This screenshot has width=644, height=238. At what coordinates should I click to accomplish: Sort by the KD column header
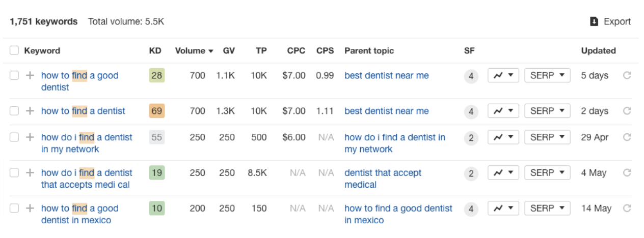(155, 51)
